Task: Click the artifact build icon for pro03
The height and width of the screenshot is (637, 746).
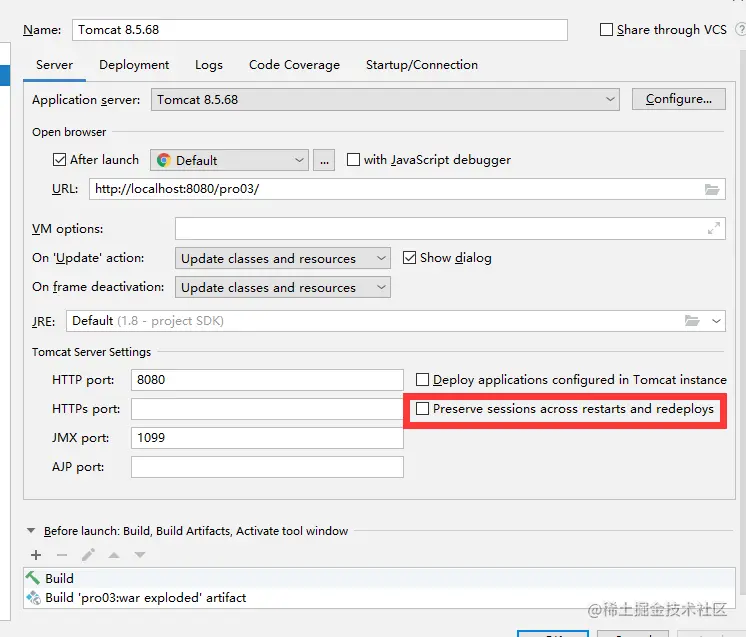Action: [33, 598]
